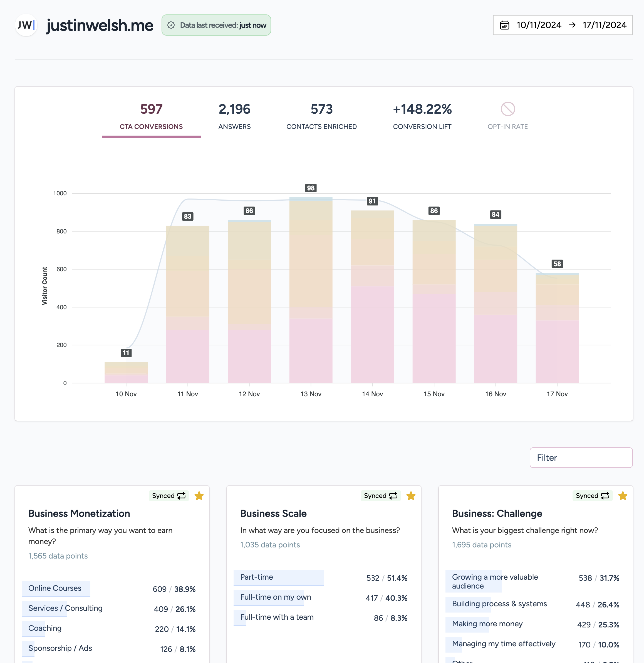
Task: Click the arrow between the dates
Action: click(572, 25)
